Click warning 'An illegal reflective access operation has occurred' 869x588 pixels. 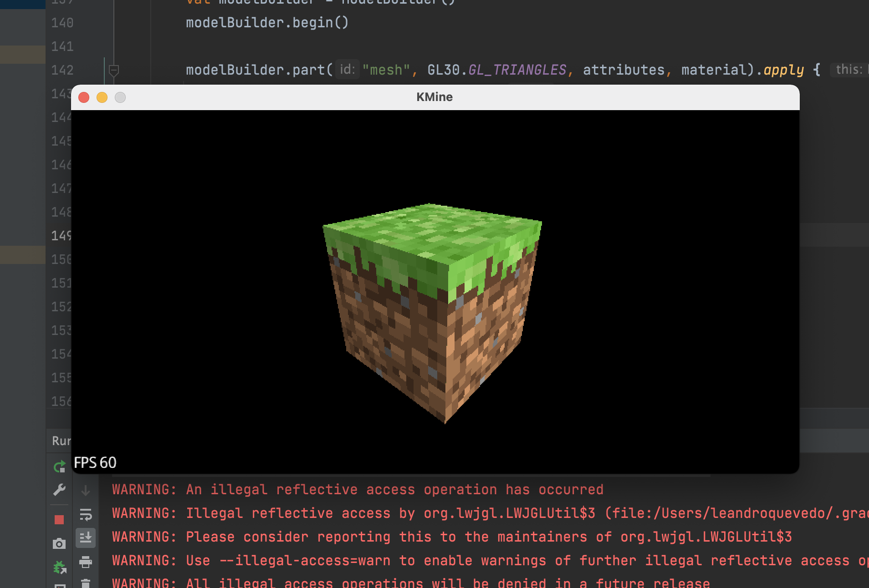[358, 490]
